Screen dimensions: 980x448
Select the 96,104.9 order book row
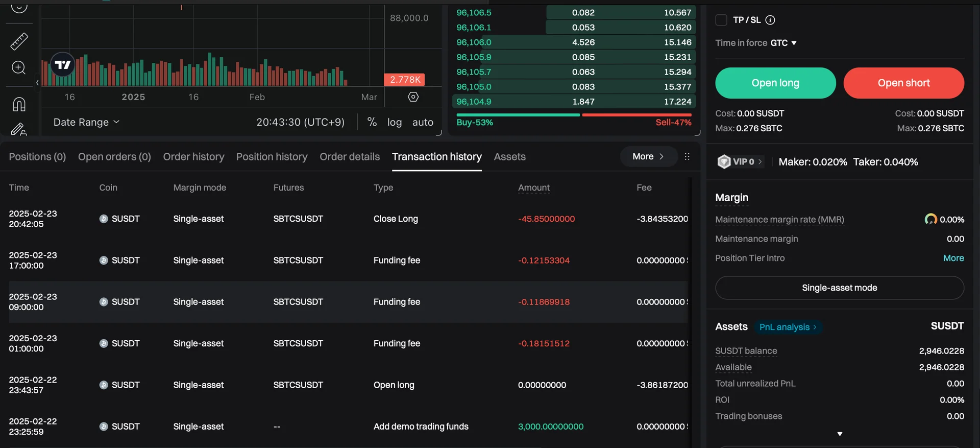pyautogui.click(x=574, y=102)
